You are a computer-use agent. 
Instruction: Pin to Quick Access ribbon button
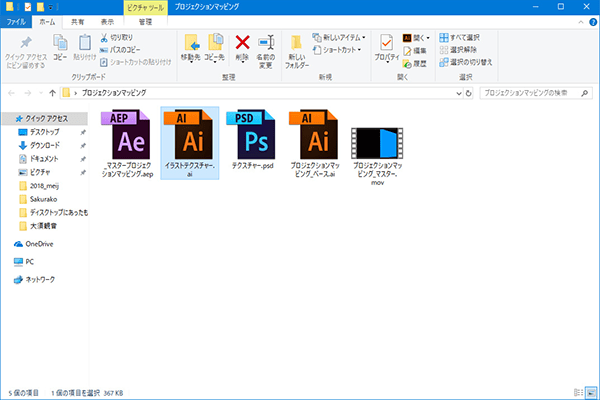(26, 52)
